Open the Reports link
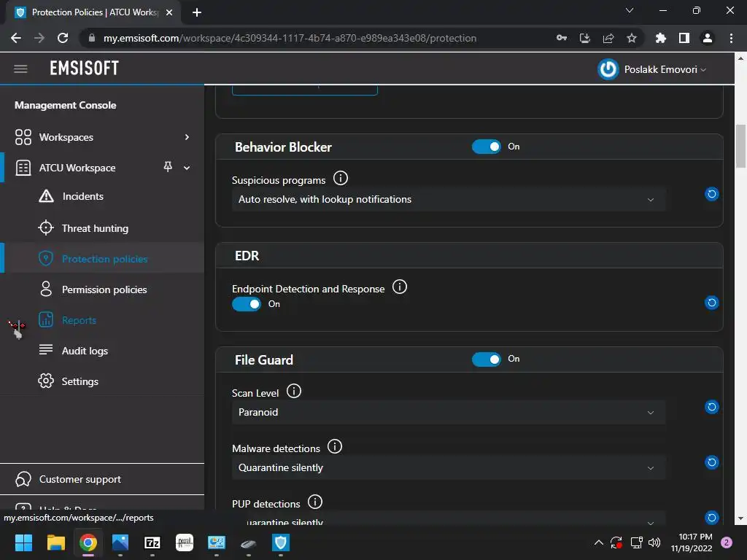 [79, 320]
